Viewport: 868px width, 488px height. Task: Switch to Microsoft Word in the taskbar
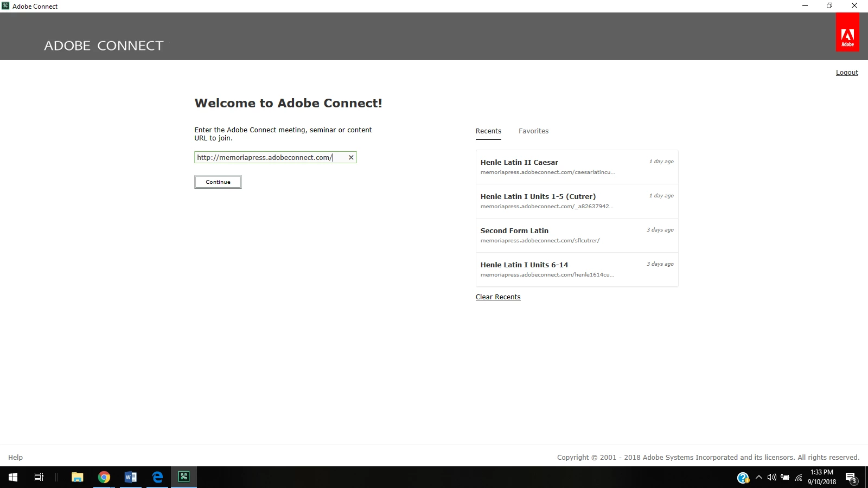point(131,477)
